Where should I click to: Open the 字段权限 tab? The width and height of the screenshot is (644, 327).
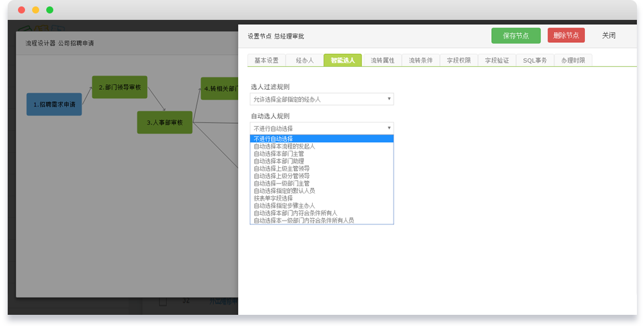point(458,60)
